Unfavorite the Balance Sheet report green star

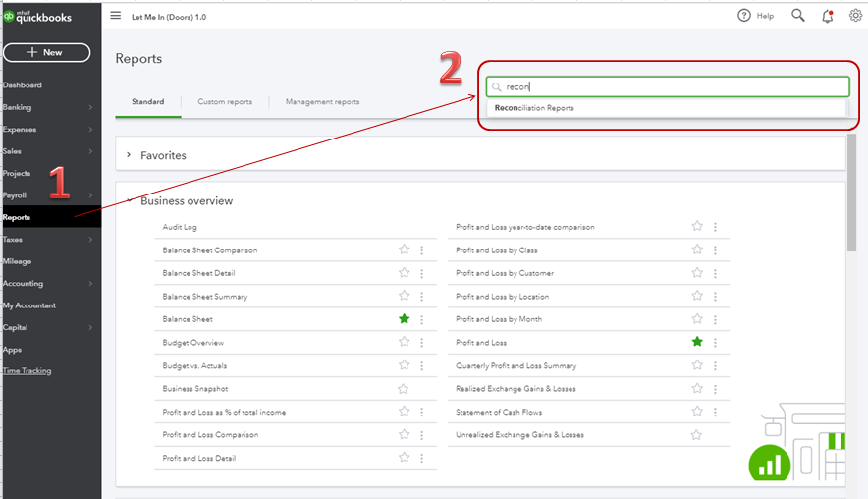click(405, 319)
